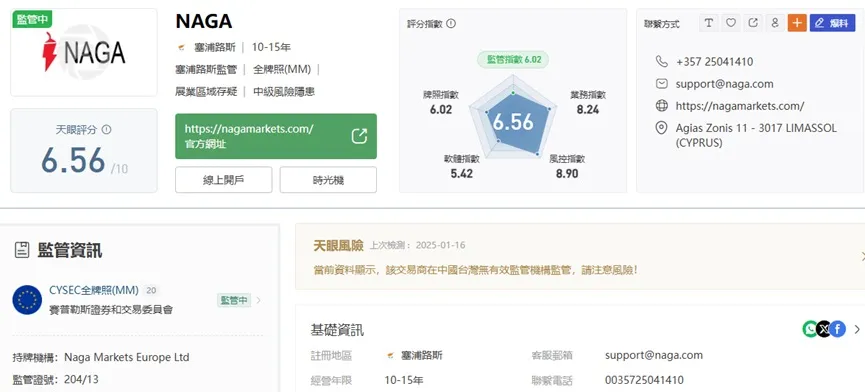
Task: Click the risk warning message text
Action: (x=475, y=270)
